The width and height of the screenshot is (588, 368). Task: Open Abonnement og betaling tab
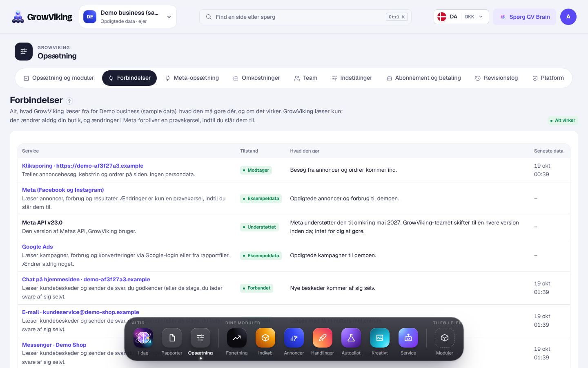pyautogui.click(x=424, y=78)
